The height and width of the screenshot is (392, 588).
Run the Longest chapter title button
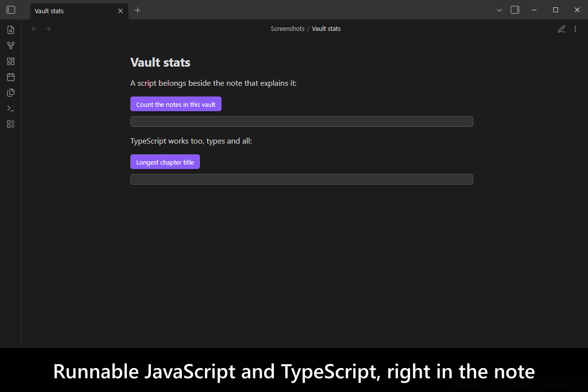point(165,162)
